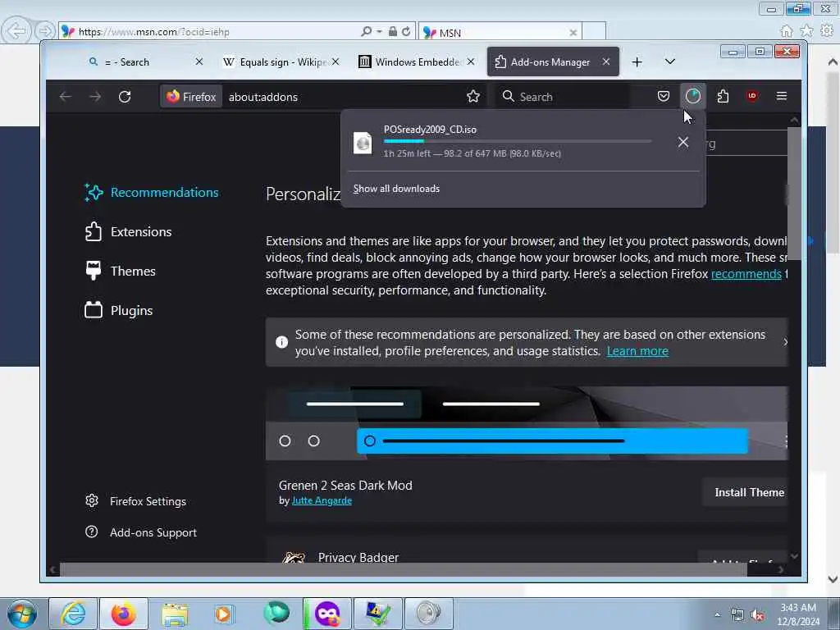This screenshot has height=630, width=840.
Task: Expand the list all tabs chevron
Action: (x=669, y=62)
